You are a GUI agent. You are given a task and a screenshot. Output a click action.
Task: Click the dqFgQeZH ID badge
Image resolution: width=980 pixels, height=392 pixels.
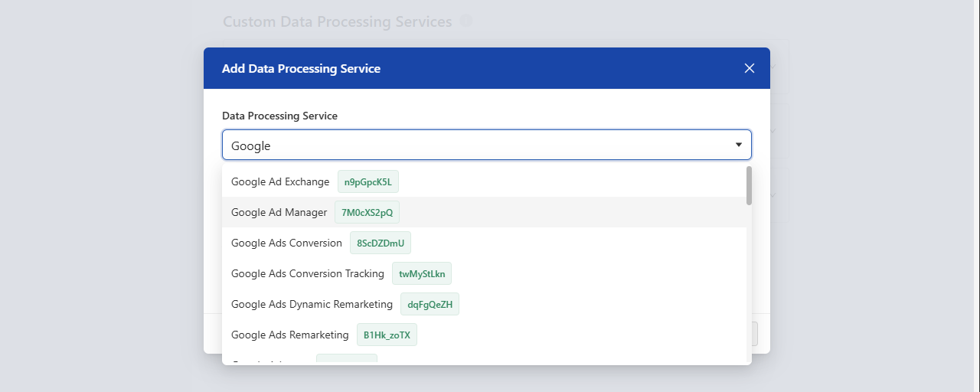[430, 304]
